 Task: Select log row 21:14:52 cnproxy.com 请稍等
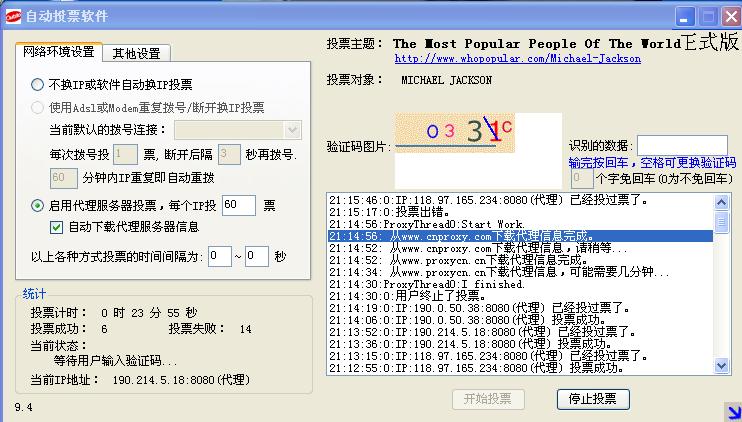click(x=521, y=248)
